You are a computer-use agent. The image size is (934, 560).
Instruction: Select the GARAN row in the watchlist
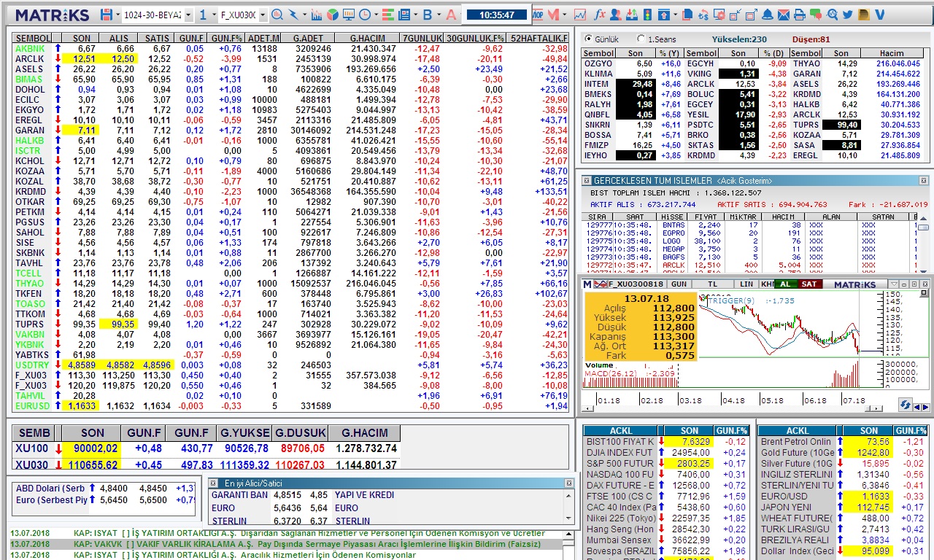[x=290, y=130]
